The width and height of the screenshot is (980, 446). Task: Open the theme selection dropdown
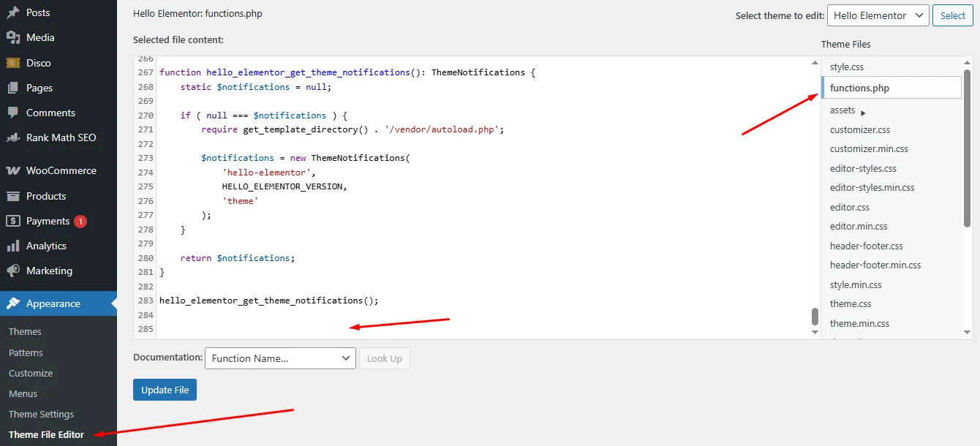878,15
